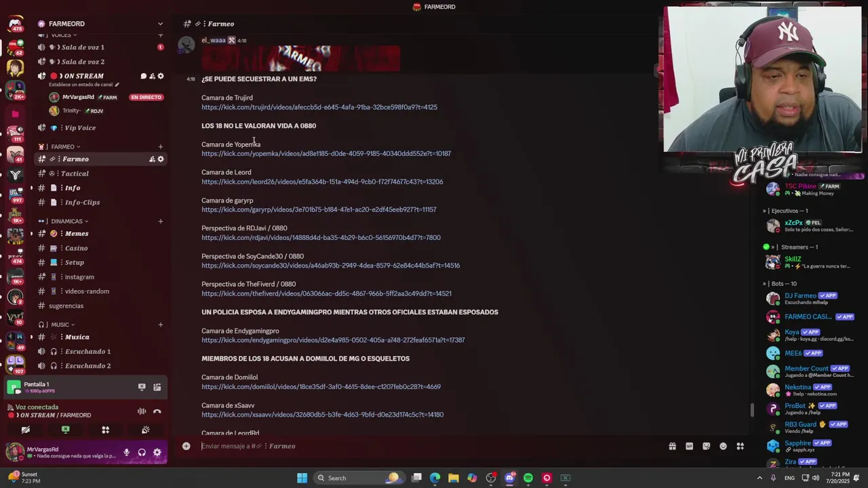Open ON STREAM voice channel settings gear
868x488 pixels.
(161, 76)
